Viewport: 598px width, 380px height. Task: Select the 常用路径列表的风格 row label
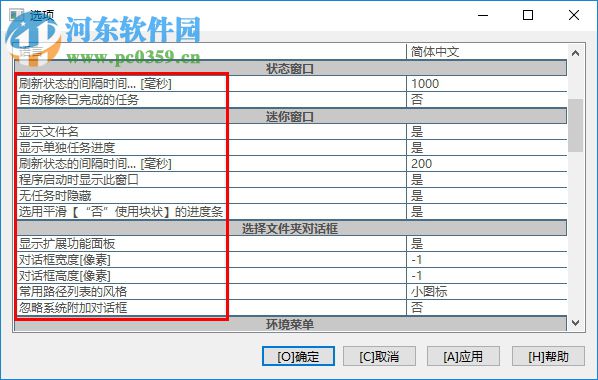(73, 292)
